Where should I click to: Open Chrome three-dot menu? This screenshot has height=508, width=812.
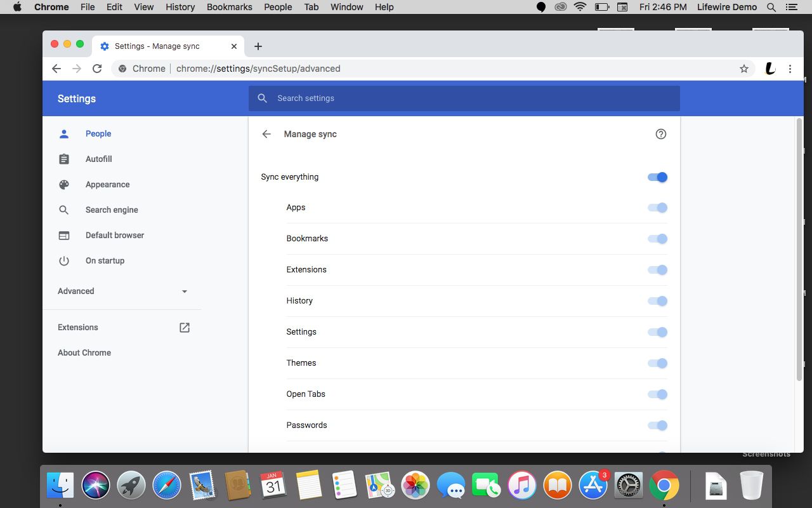pos(790,69)
